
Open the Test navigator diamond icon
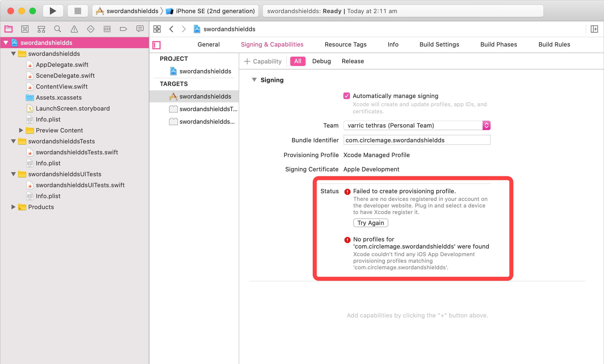coord(90,29)
